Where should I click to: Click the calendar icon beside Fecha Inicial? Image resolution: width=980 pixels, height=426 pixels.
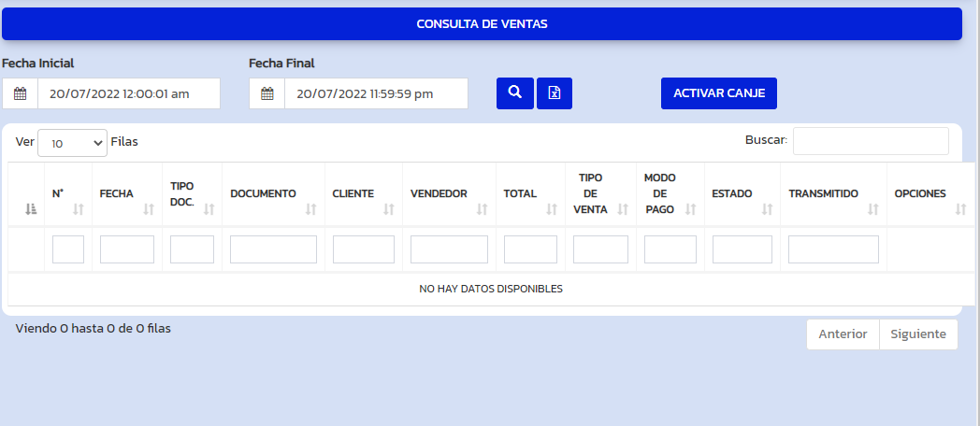pos(20,93)
